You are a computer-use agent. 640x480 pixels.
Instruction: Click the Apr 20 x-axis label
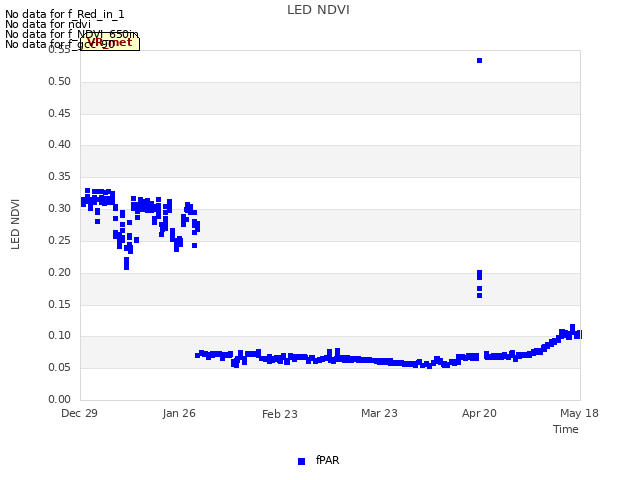click(x=479, y=413)
